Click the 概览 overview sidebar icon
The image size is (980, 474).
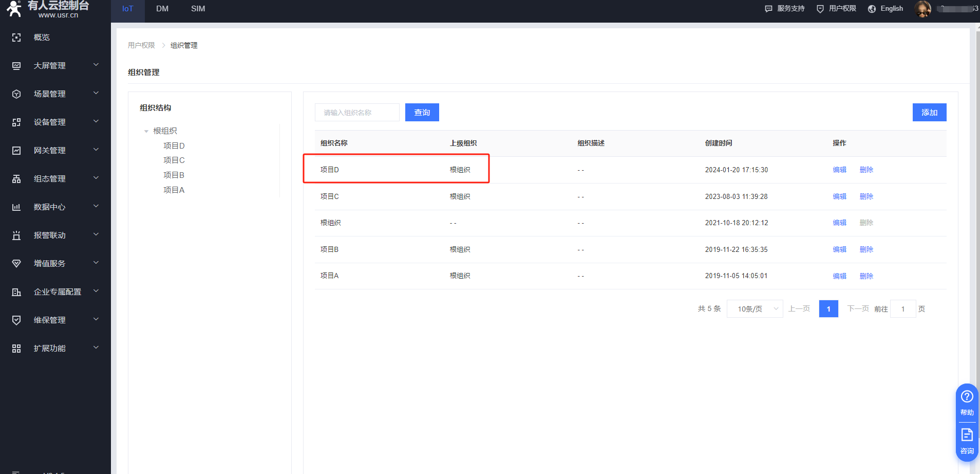[16, 38]
